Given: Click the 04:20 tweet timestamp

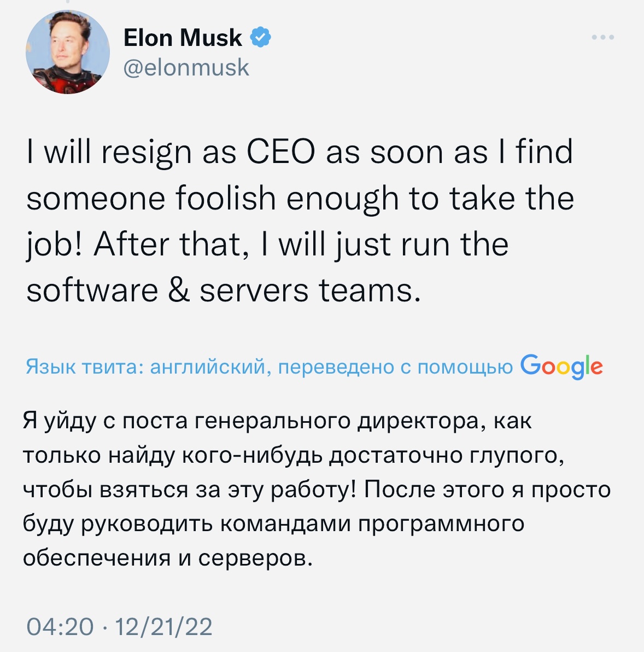Looking at the screenshot, I should 60,626.
